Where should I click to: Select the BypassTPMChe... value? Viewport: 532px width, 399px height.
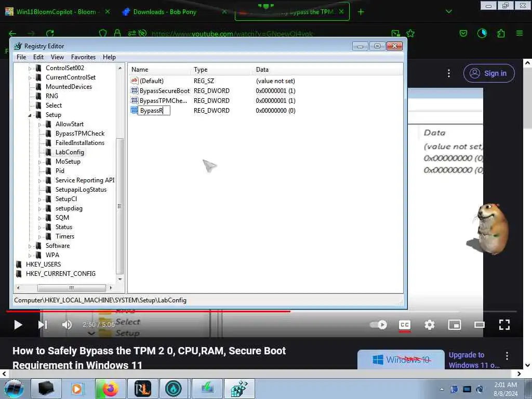tap(163, 100)
